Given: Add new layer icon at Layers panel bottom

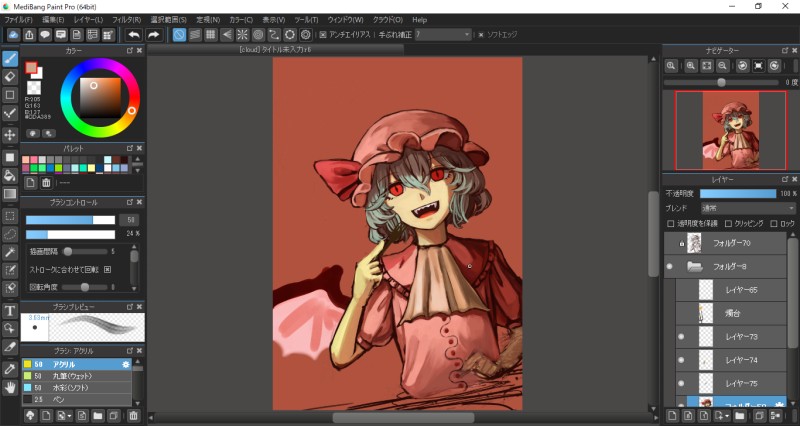Looking at the screenshot, I should click(x=672, y=416).
